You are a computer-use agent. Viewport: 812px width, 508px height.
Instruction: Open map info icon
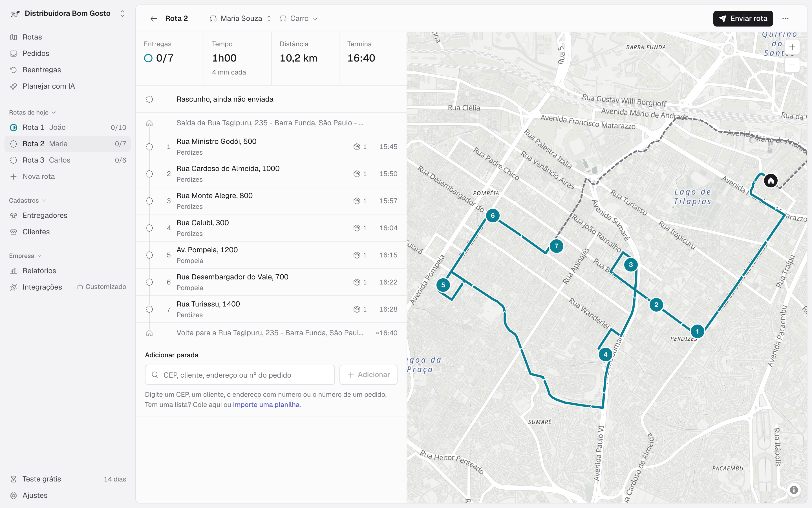click(794, 490)
